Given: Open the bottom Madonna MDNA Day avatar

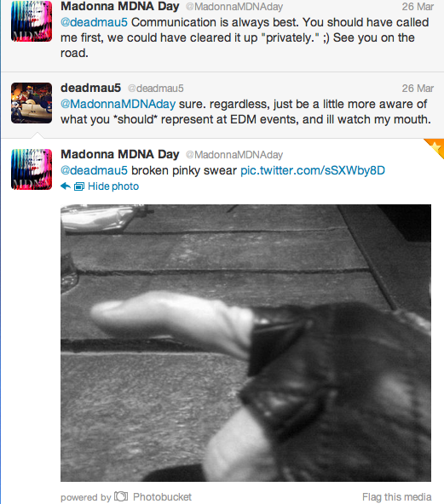Looking at the screenshot, I should click(32, 169).
